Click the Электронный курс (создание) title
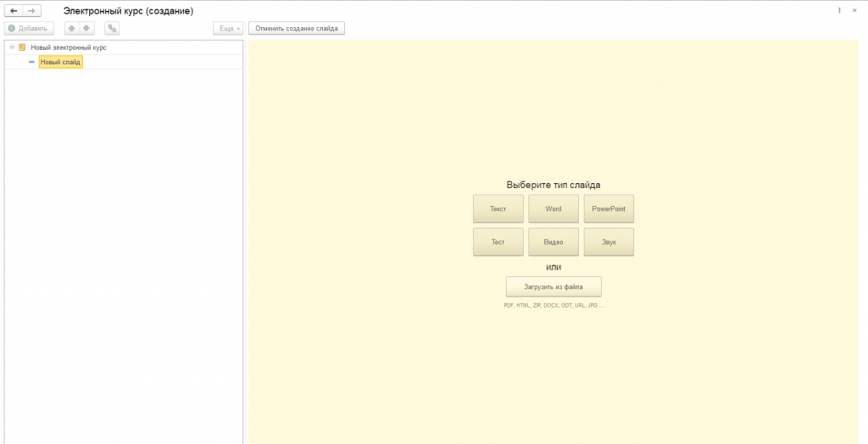This screenshot has width=868, height=444. pos(129,11)
